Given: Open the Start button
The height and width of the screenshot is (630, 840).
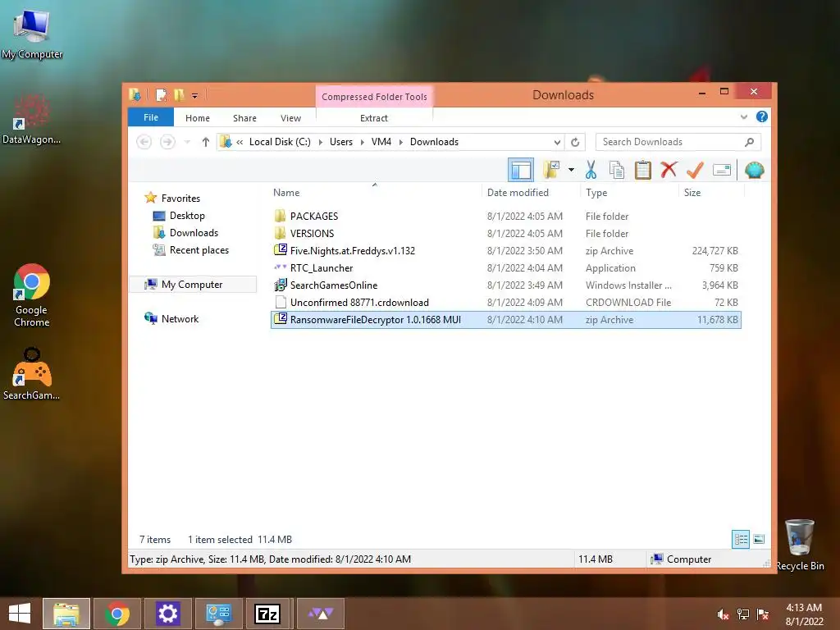Looking at the screenshot, I should pyautogui.click(x=20, y=614).
